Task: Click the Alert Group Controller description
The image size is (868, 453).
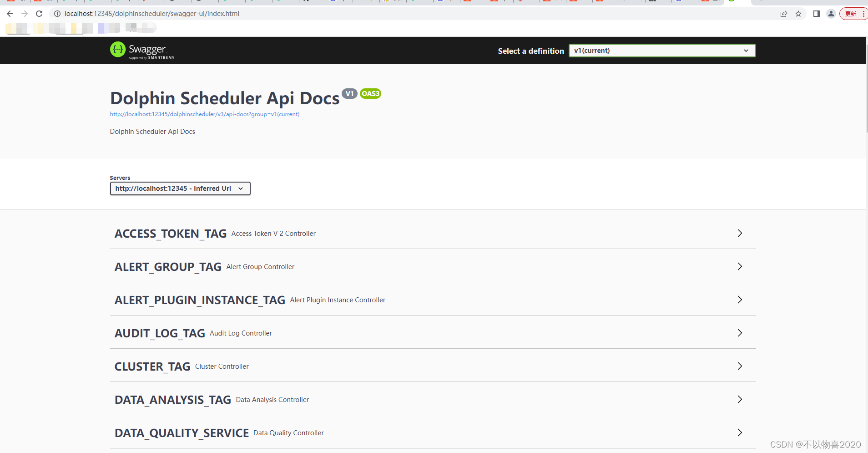Action: [260, 267]
